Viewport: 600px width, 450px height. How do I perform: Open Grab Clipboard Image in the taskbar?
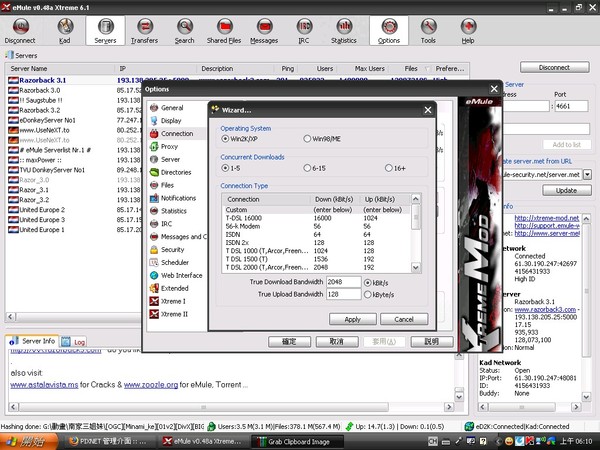(297, 442)
